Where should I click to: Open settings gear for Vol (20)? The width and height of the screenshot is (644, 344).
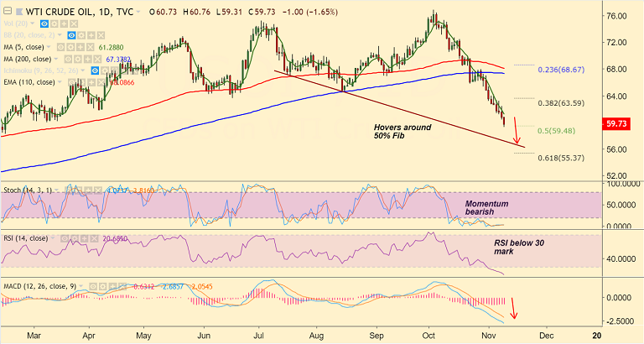(55, 23)
